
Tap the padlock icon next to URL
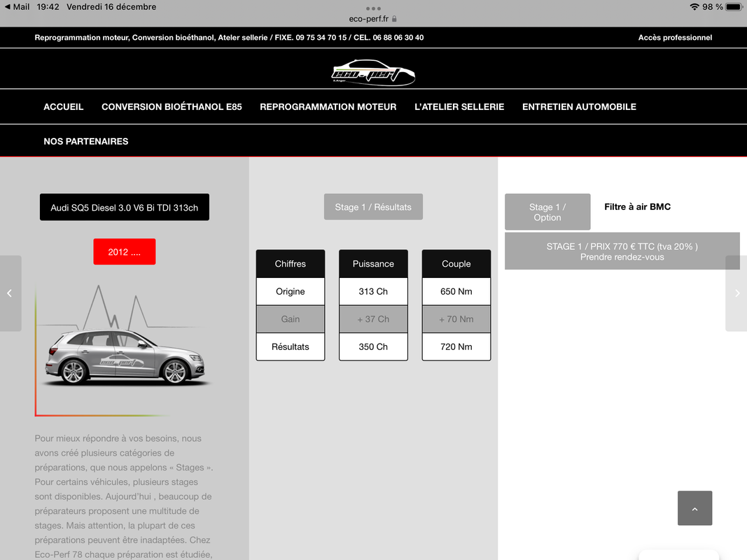394,19
